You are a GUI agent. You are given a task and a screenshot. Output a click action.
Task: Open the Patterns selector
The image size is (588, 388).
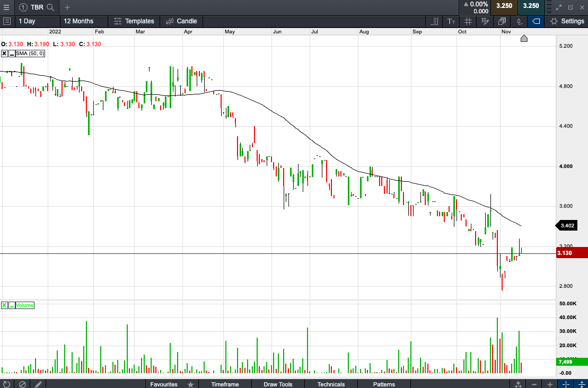point(384,384)
